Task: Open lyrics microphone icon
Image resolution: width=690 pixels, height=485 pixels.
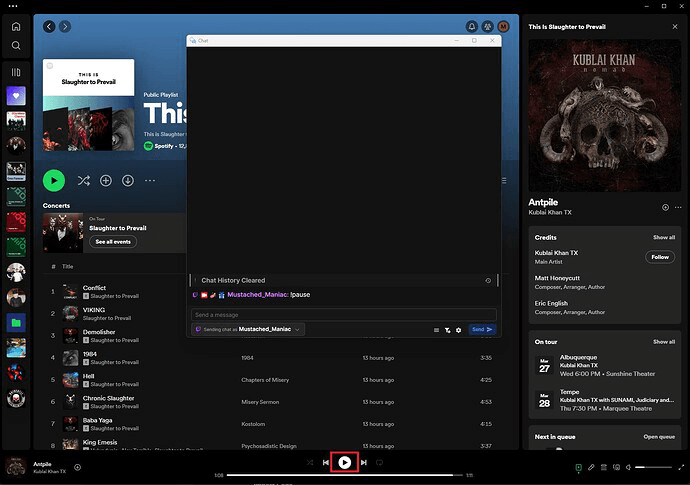Action: pos(591,467)
